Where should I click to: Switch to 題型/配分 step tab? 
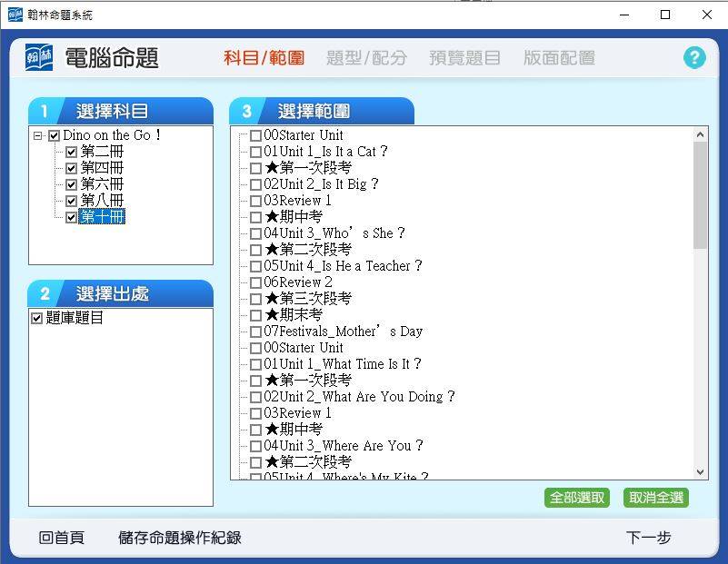tap(367, 58)
